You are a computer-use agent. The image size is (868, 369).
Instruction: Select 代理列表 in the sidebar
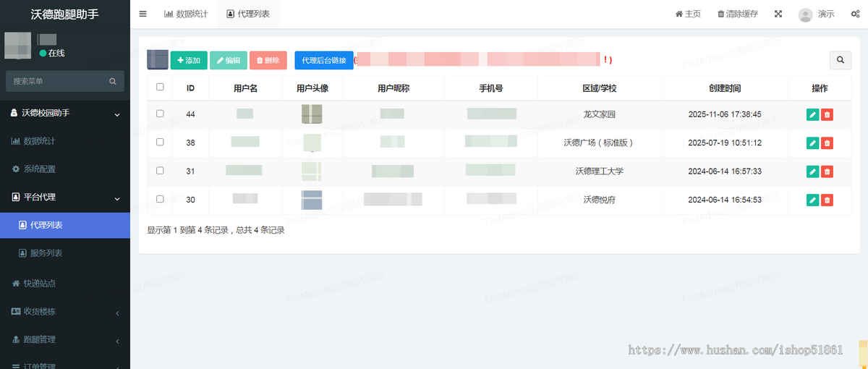[x=65, y=225]
